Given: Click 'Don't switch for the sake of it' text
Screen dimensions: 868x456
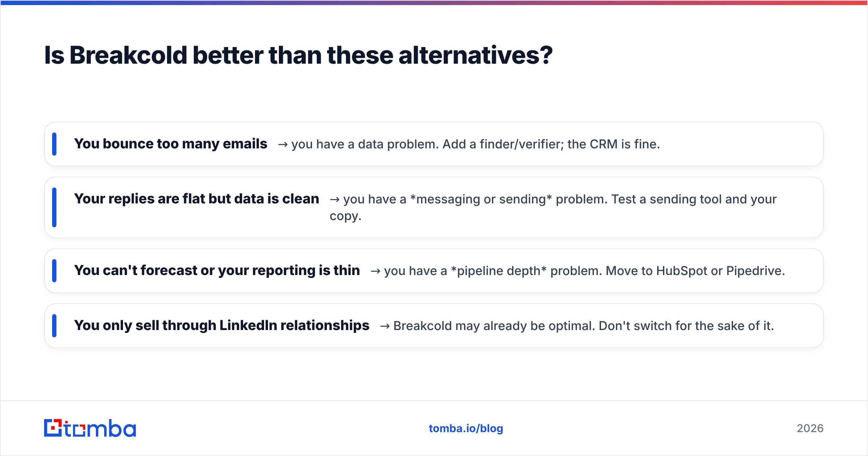Looking at the screenshot, I should coord(686,326).
